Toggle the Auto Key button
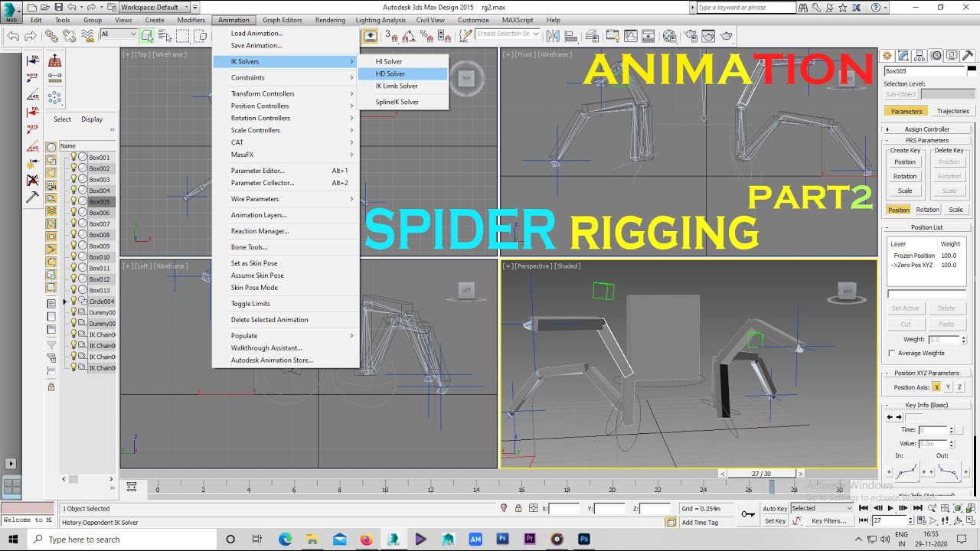 [775, 508]
